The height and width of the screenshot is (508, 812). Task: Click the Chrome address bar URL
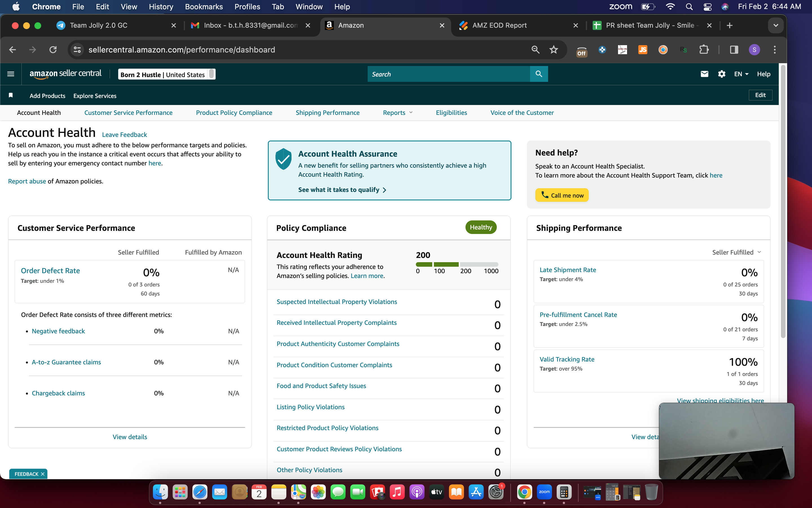pyautogui.click(x=182, y=50)
